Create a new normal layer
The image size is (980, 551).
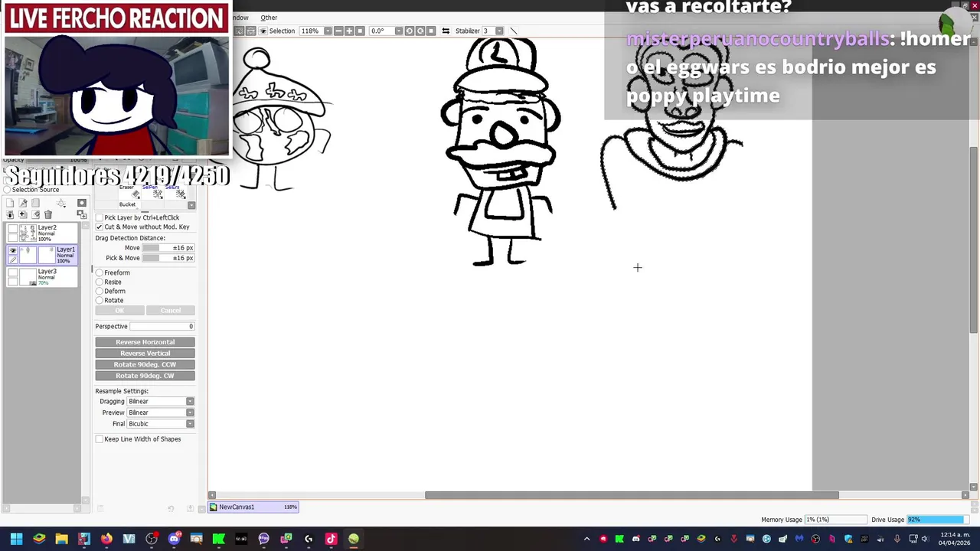pos(10,203)
